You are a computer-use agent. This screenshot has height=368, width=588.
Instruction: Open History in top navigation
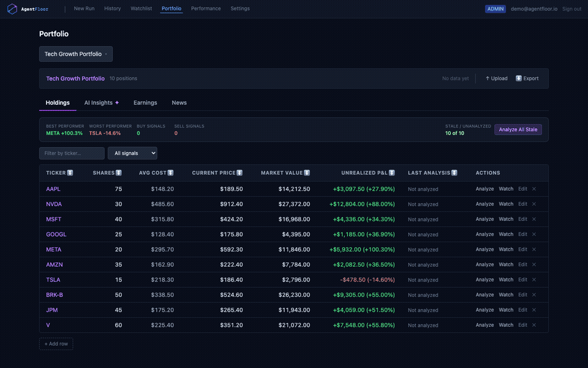113,8
